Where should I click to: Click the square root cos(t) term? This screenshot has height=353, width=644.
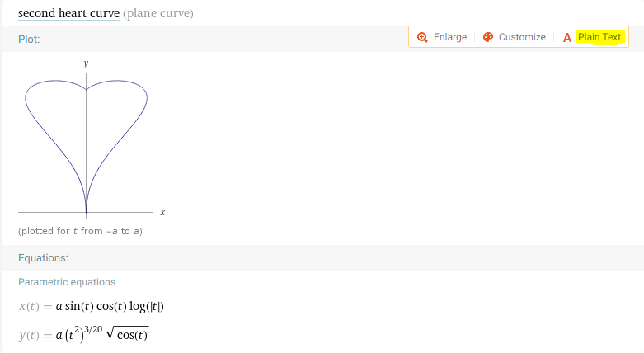129,333
